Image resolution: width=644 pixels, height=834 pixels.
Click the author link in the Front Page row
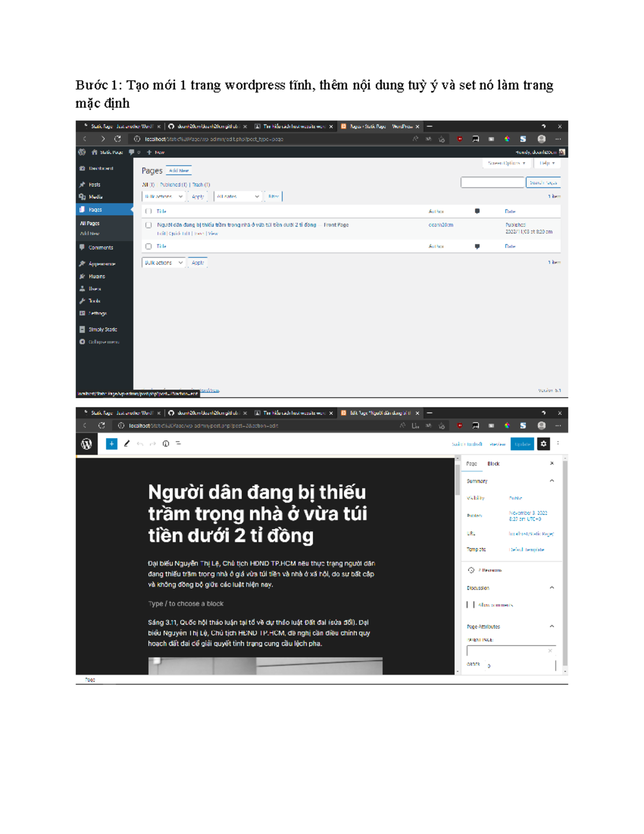441,225
